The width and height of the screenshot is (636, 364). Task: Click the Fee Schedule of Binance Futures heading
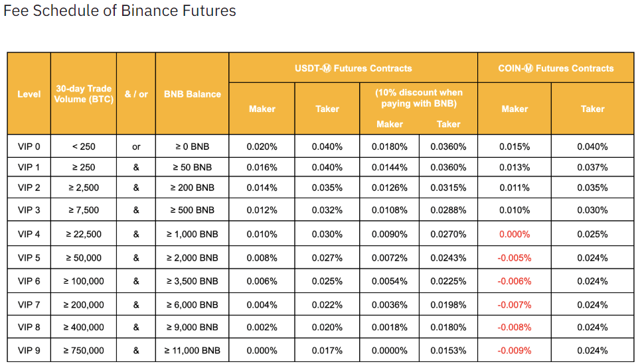click(x=119, y=11)
